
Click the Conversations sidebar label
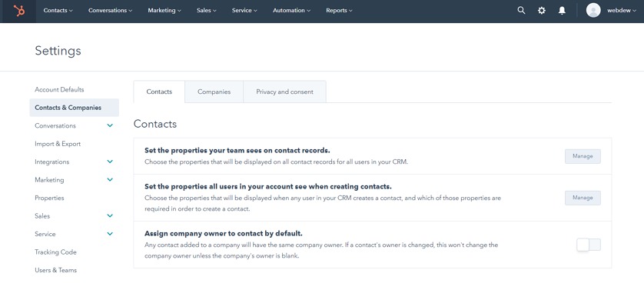(x=55, y=126)
